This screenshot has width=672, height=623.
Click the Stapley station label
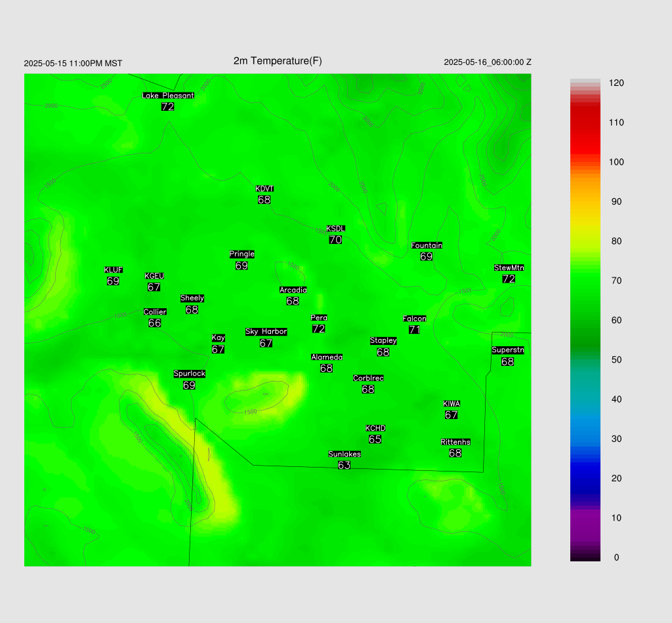[x=383, y=340]
